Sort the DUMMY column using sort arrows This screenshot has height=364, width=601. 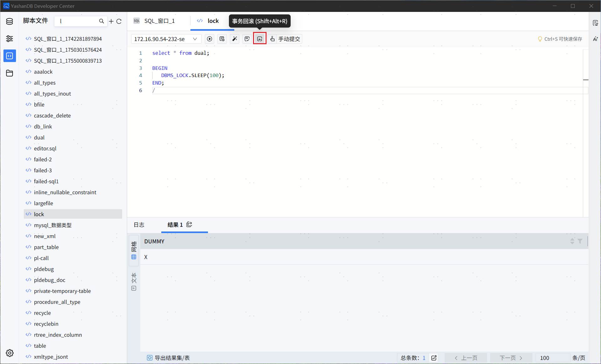point(572,241)
